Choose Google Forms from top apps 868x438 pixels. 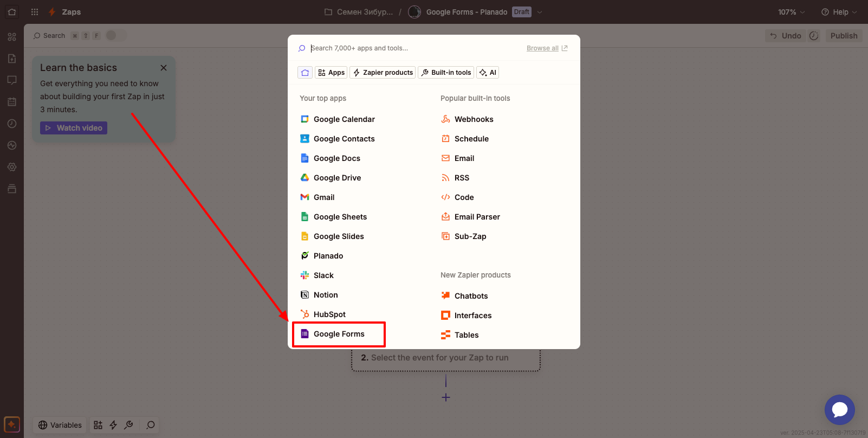pos(339,334)
